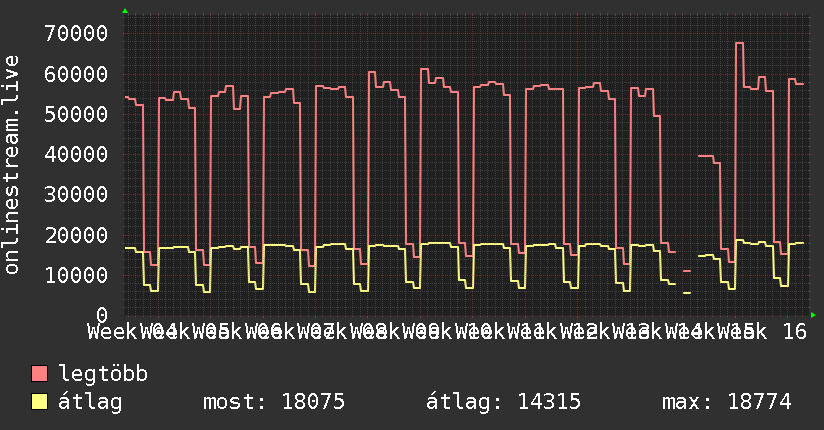This screenshot has height=430, width=824.
Task: Click the 16 x-axis week label
Action: (x=795, y=332)
